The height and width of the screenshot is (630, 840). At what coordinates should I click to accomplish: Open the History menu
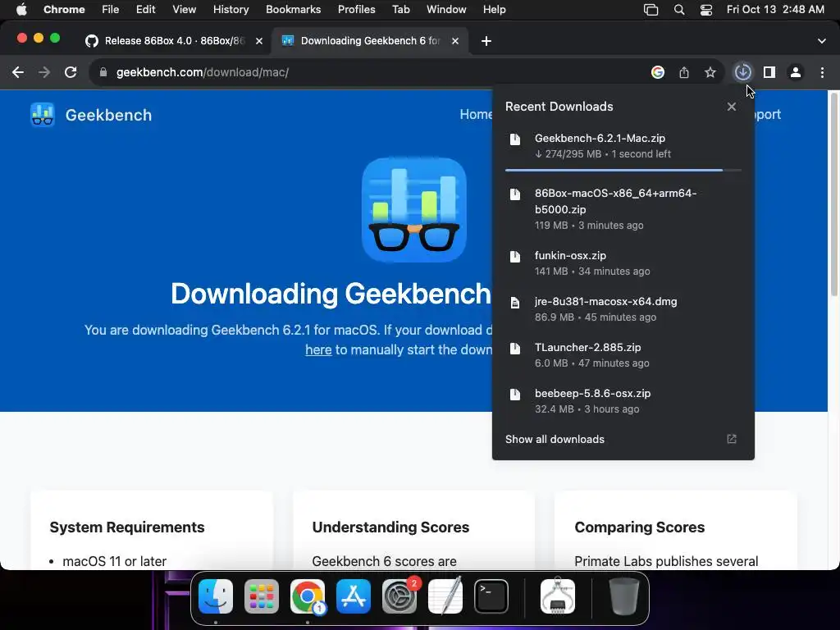pos(231,10)
